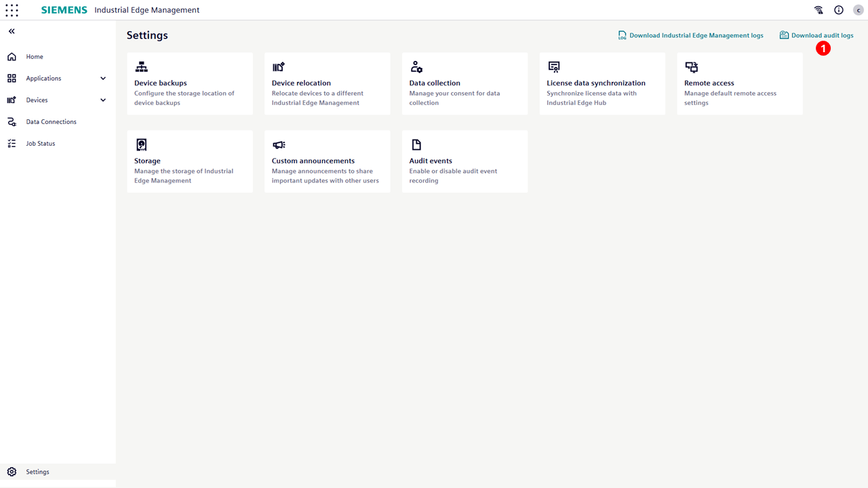
Task: Open the Custom announcements card title
Action: [313, 161]
